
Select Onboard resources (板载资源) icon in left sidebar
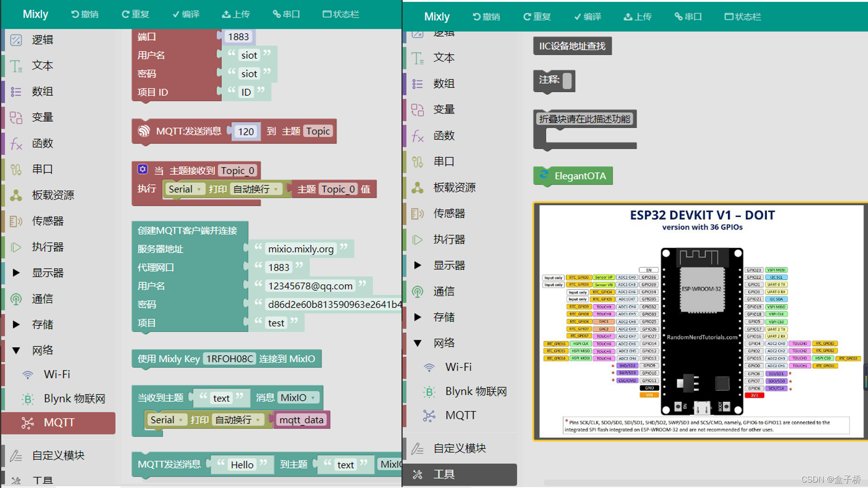(16, 195)
